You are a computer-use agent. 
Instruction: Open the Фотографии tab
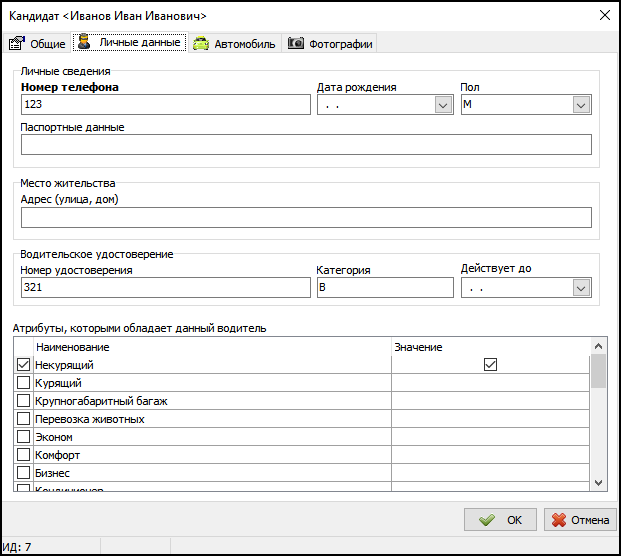click(330, 44)
